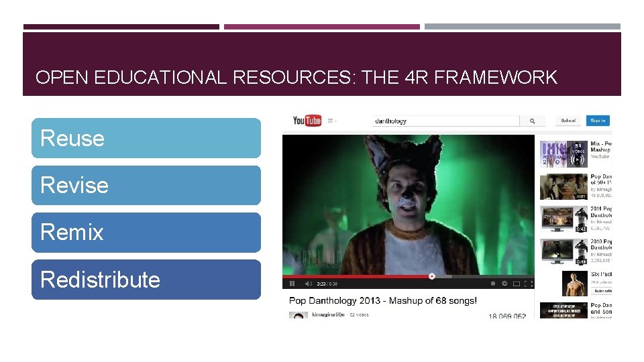The width and height of the screenshot is (644, 362).
Task: Click the main video frame
Action: (x=409, y=204)
